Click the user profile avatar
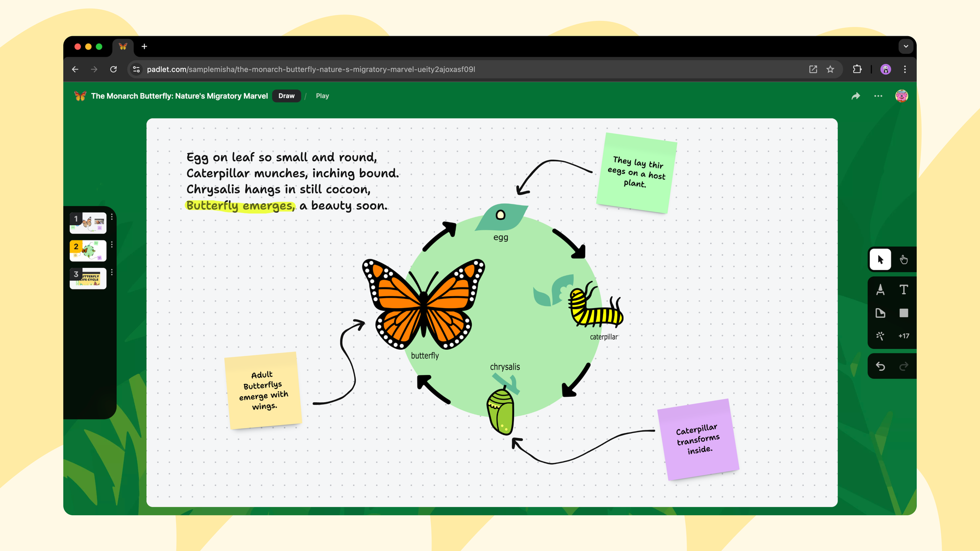Image resolution: width=980 pixels, height=551 pixels. pos(902,95)
